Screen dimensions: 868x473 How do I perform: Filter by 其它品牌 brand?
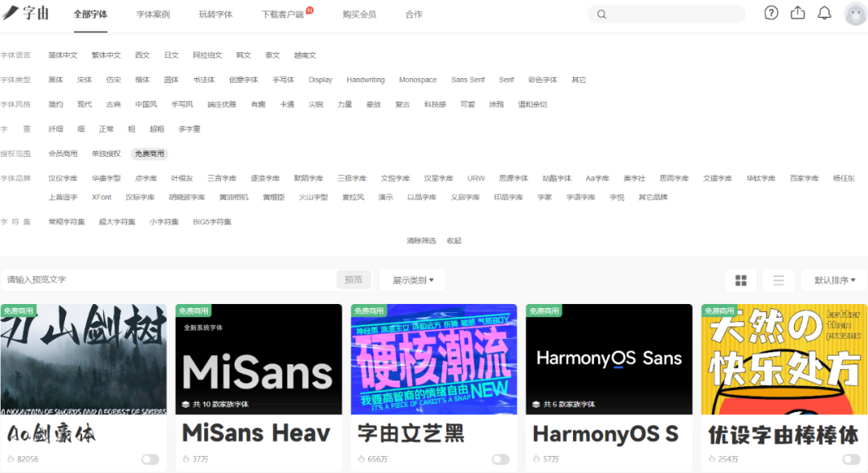coord(653,197)
